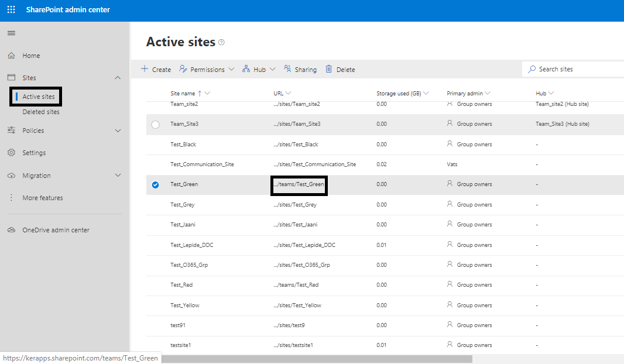Select the Test_O365_Grp site name
624x364 pixels.
tap(189, 265)
